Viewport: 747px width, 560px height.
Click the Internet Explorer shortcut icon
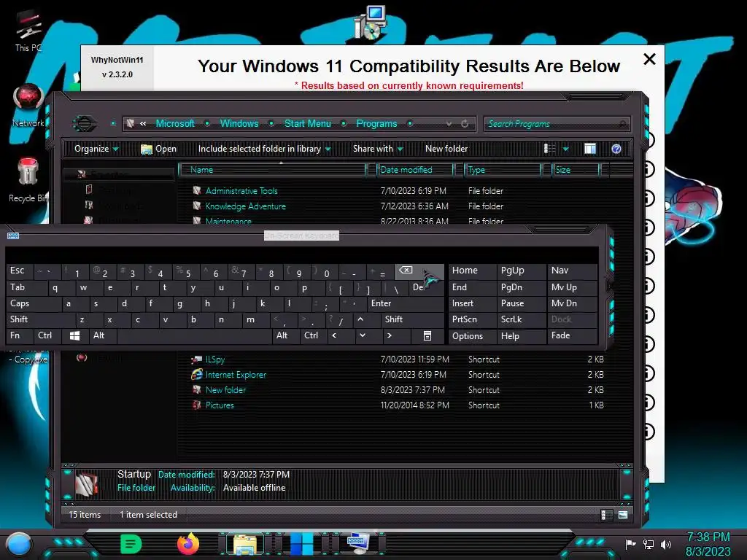point(196,375)
